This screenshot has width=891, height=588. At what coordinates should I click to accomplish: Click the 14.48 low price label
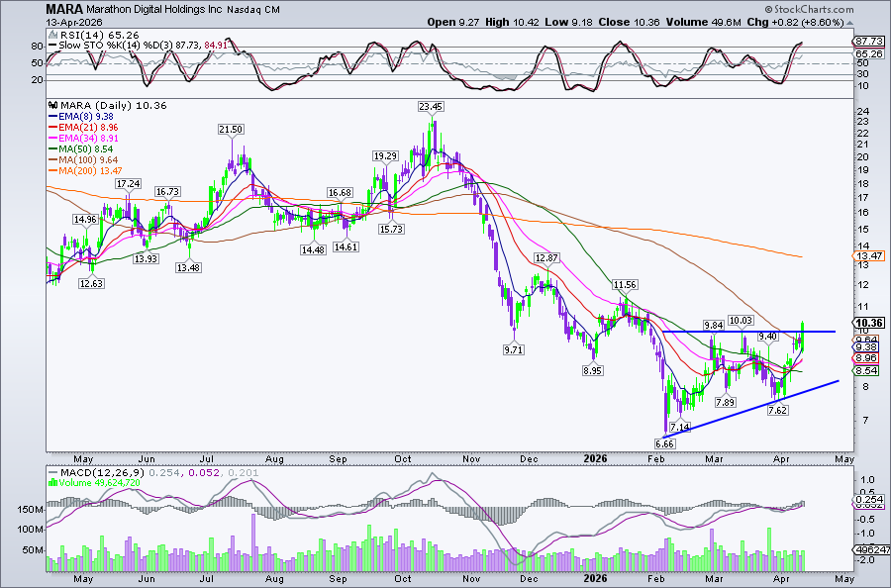(x=313, y=249)
